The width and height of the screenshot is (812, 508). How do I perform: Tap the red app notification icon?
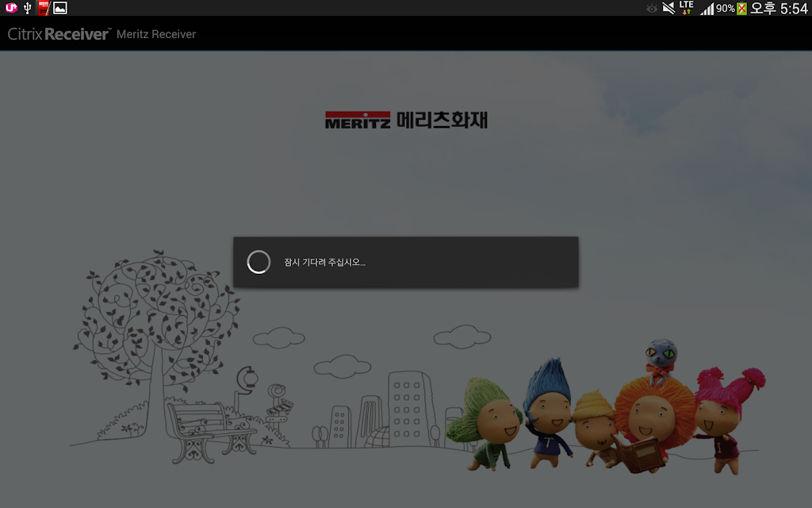click(44, 8)
